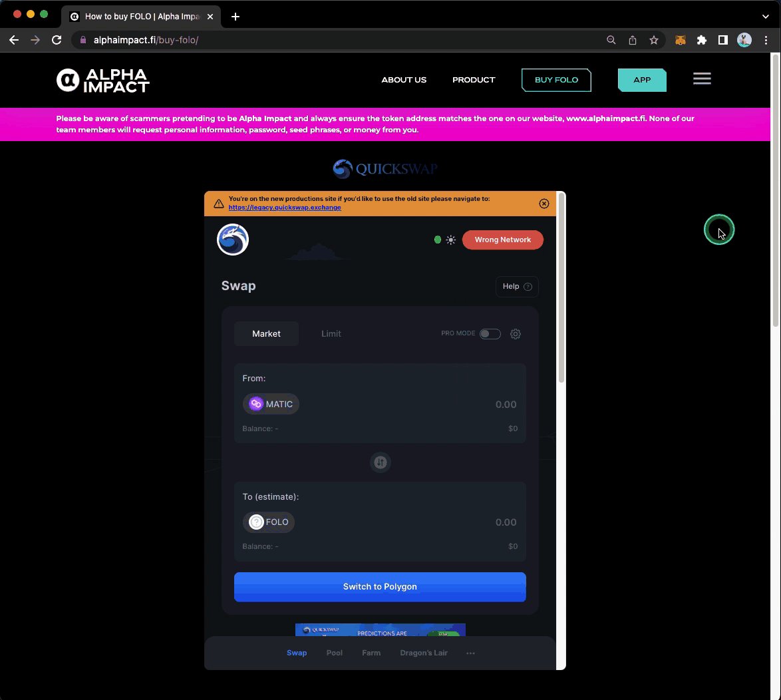
Task: Toggle the browser side panel icon
Action: pos(722,41)
